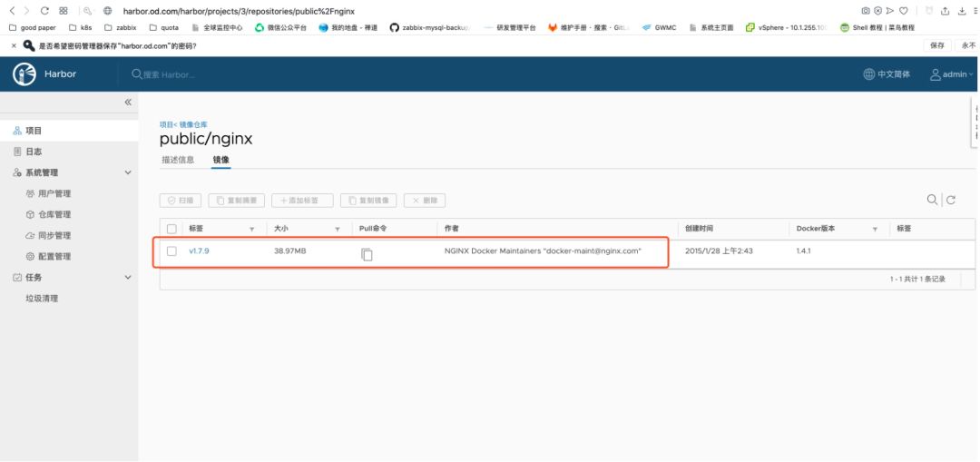Image resolution: width=980 pixels, height=462 pixels.
Task: Check the v1.7.9 row checkbox
Action: [171, 251]
